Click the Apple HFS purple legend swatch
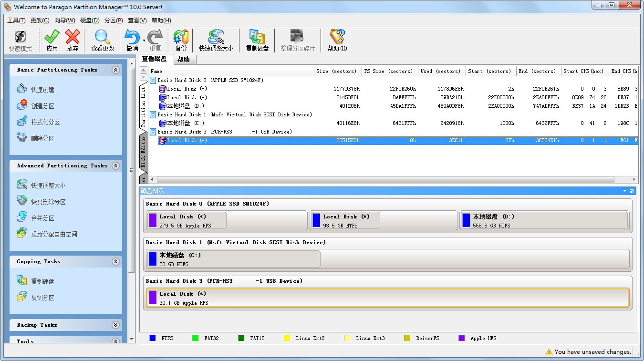 461,338
